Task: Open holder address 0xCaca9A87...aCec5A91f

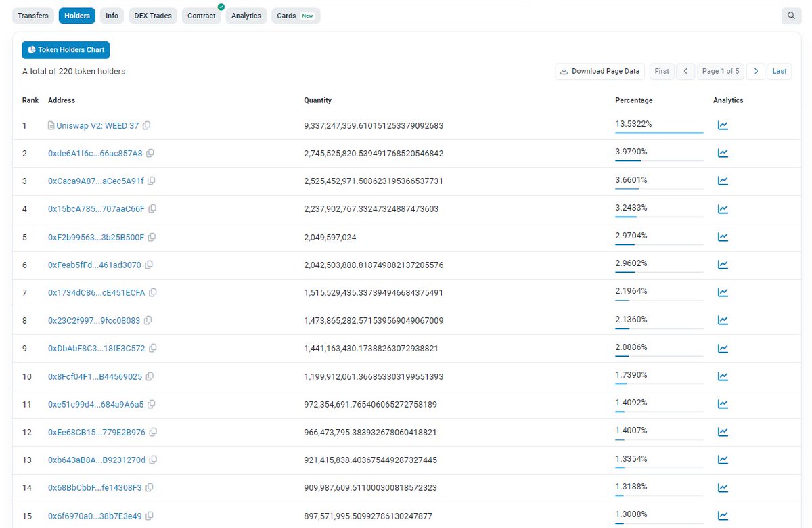Action: point(96,181)
